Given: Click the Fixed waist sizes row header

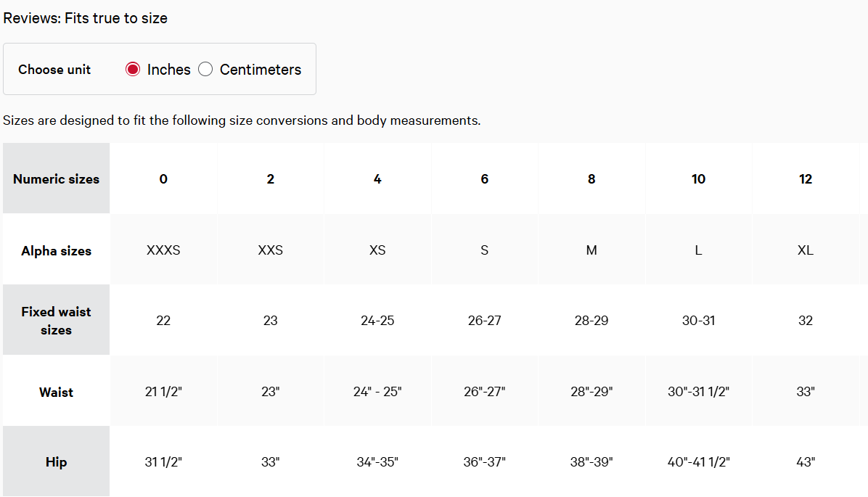Looking at the screenshot, I should pos(57,320).
